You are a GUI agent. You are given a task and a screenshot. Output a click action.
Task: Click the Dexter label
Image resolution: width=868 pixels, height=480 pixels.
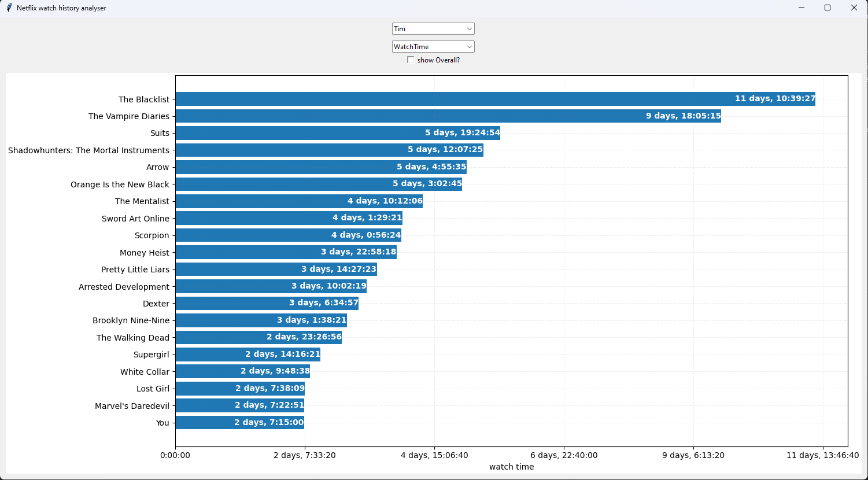(x=156, y=304)
